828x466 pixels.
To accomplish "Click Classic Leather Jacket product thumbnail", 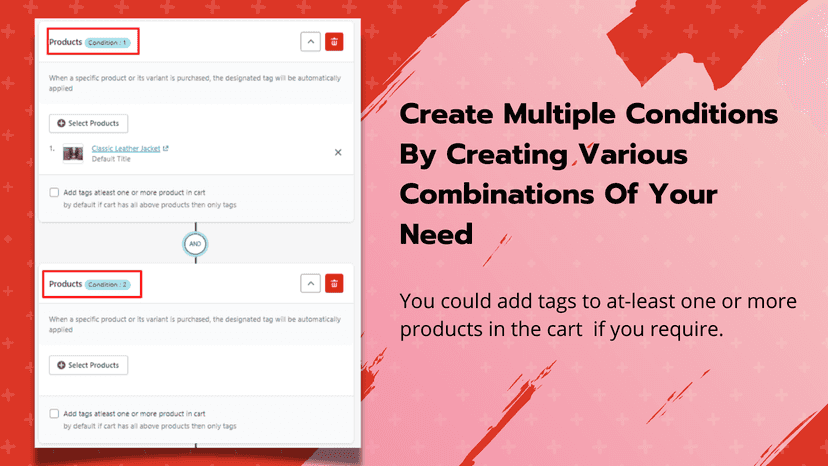I will (73, 154).
